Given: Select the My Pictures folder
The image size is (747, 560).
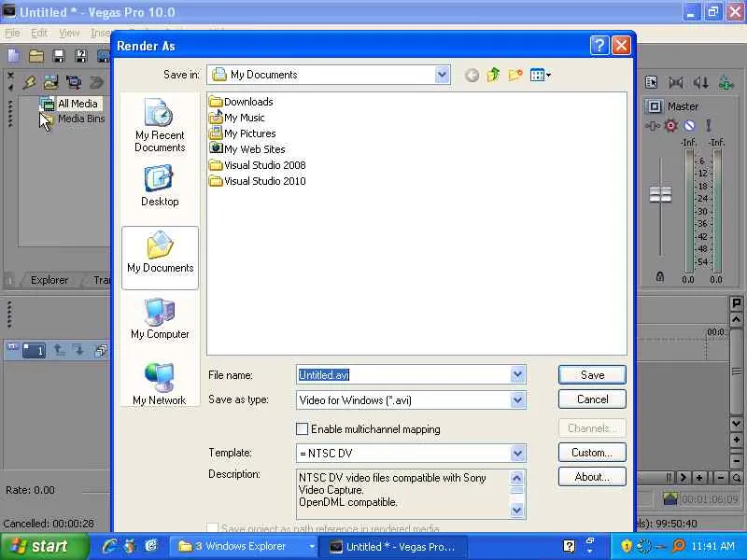Looking at the screenshot, I should (243, 133).
